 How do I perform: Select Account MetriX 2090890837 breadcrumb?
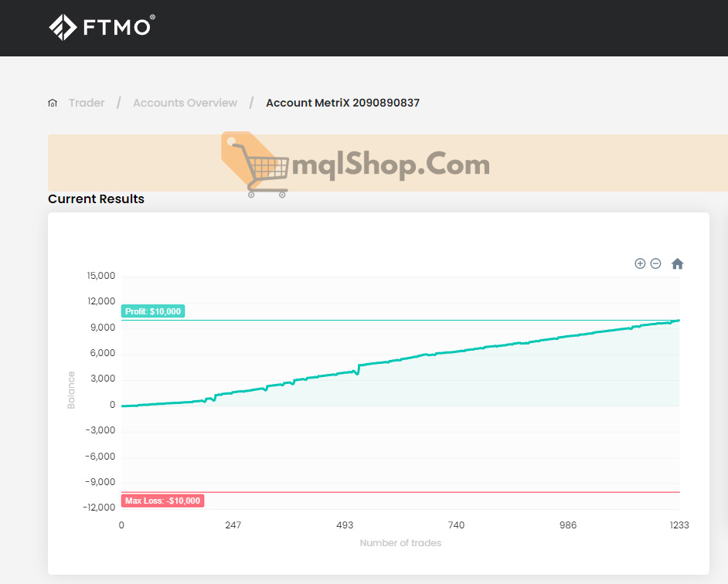click(342, 103)
